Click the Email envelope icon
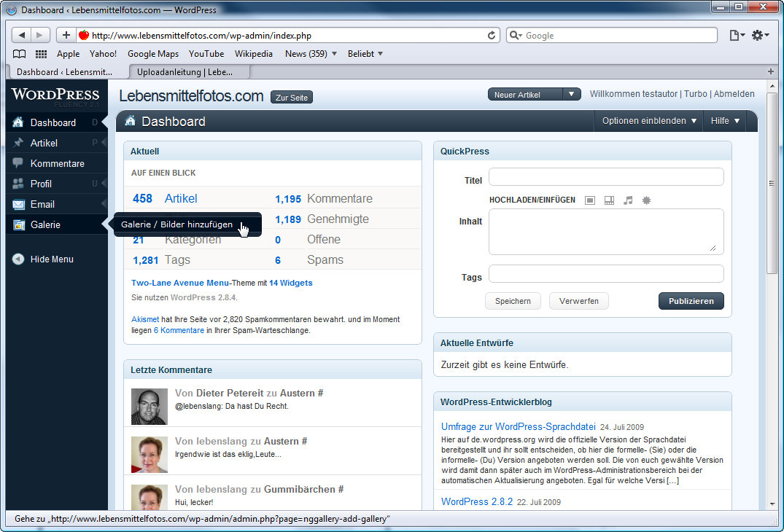784x532 pixels. pos(18,204)
